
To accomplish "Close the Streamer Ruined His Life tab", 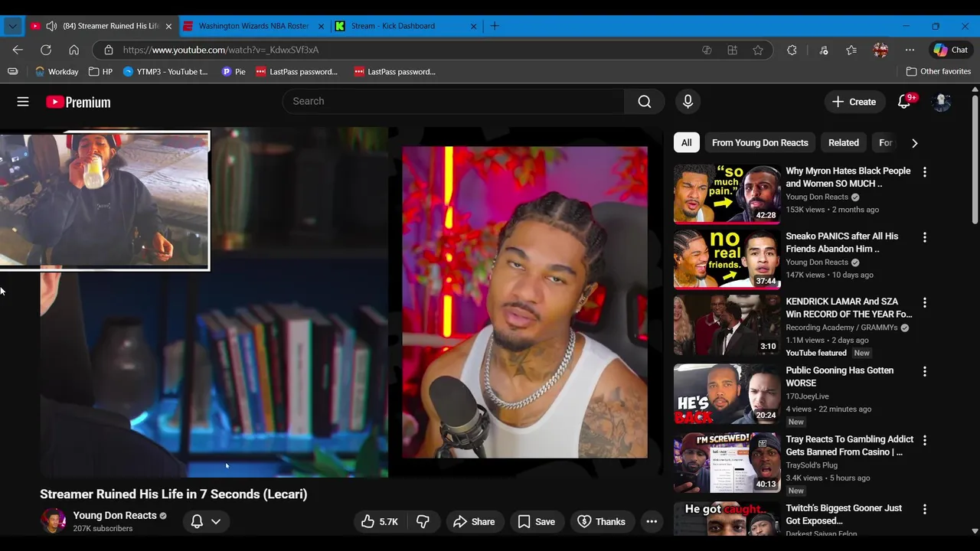I will pos(168,26).
